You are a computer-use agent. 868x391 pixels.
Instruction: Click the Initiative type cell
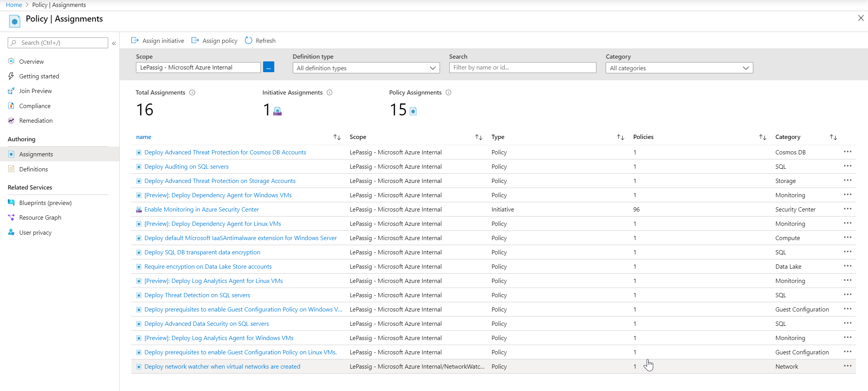tap(503, 209)
